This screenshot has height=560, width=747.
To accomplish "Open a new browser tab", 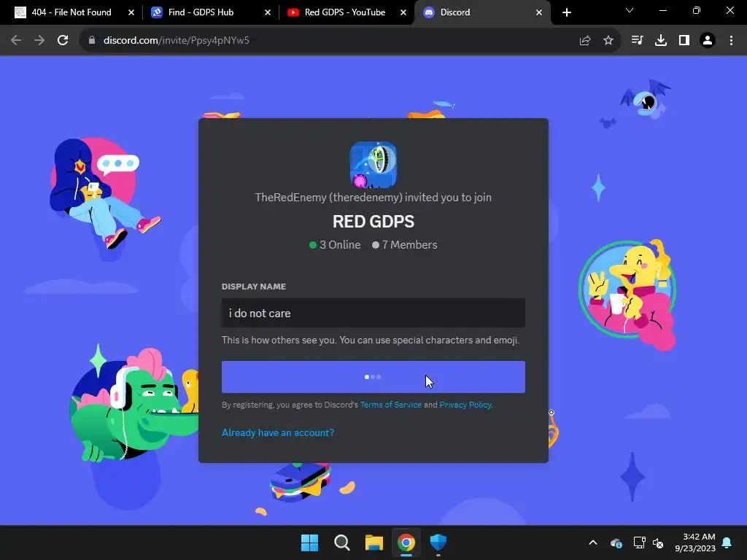I will (566, 12).
